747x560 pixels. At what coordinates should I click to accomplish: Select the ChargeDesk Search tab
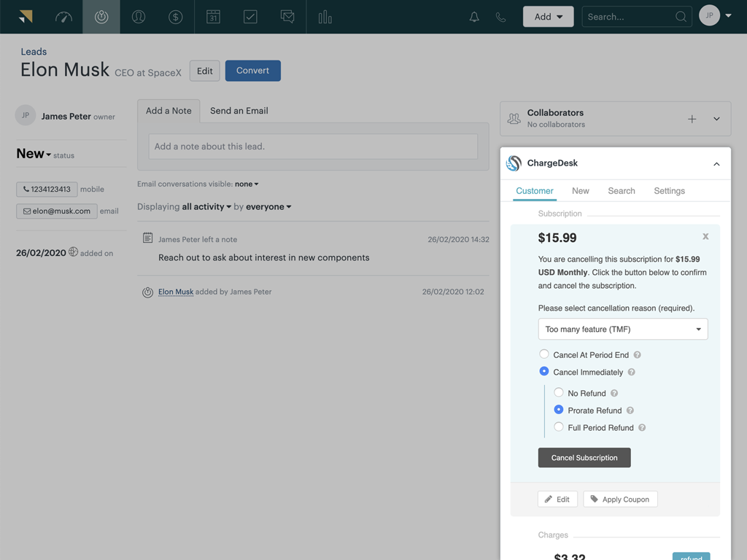click(622, 191)
